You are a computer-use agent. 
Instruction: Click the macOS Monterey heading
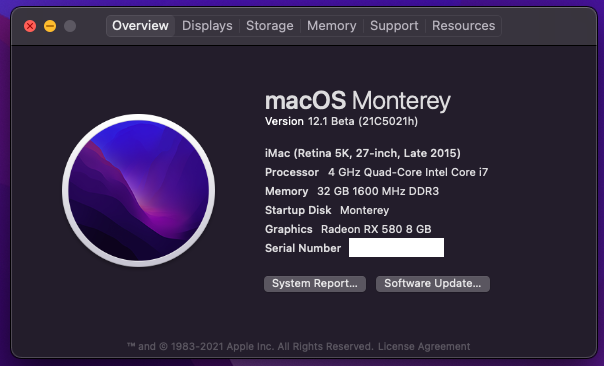pyautogui.click(x=357, y=101)
